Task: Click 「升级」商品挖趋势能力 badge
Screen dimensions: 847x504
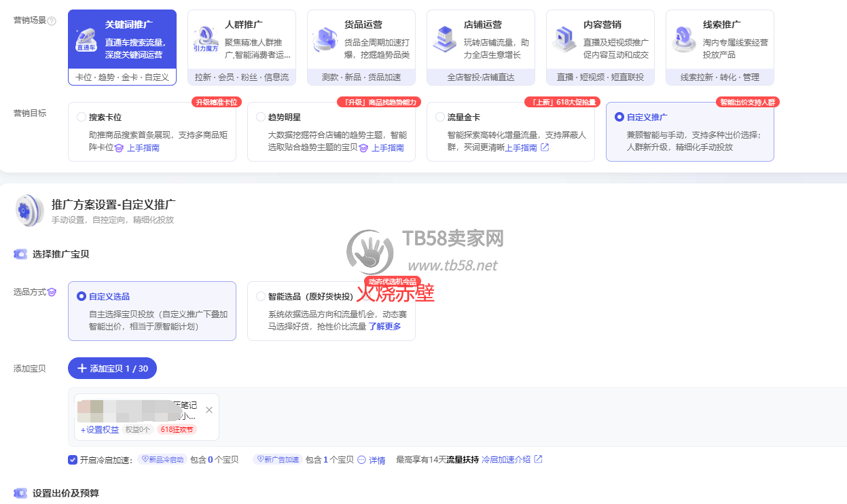Action: [x=379, y=102]
